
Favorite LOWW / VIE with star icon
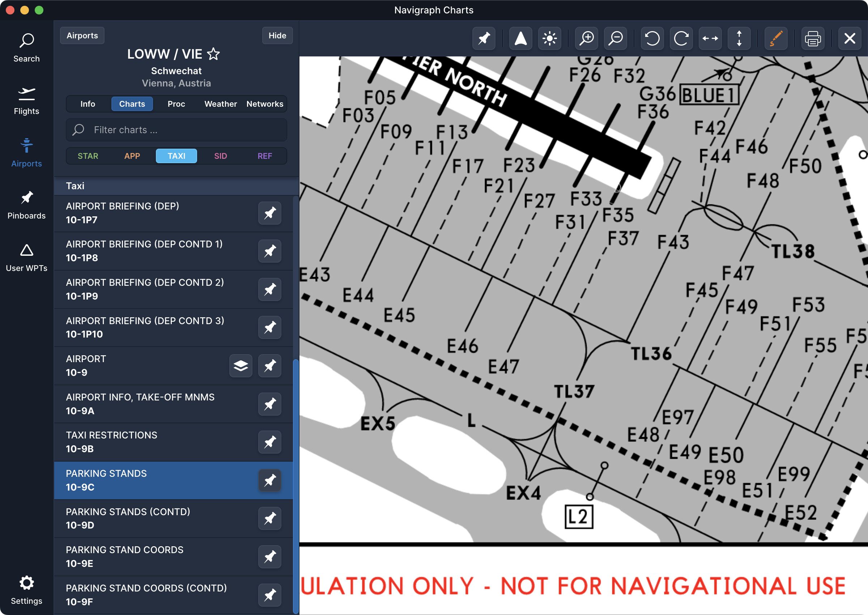[x=213, y=54]
